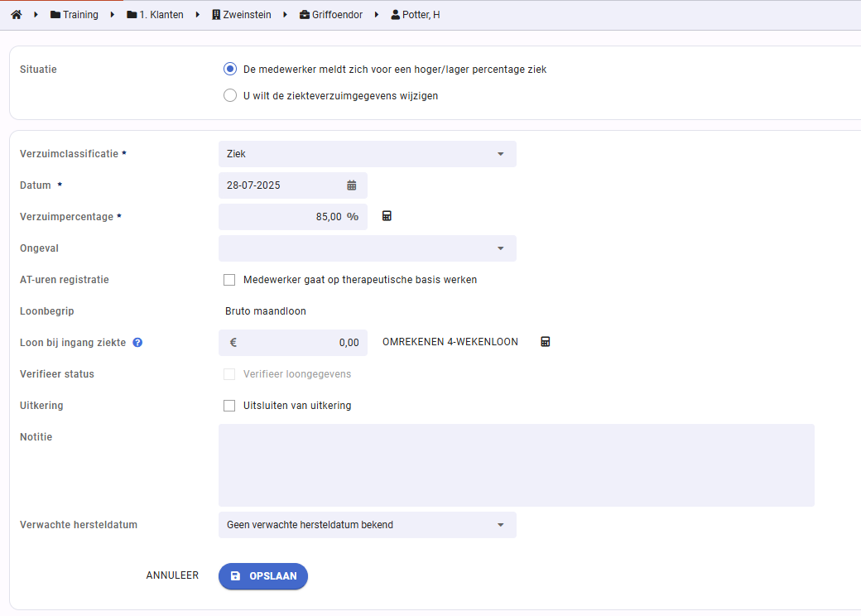Click Omrekenen 4-wekenloon
This screenshot has width=861, height=616.
pos(450,342)
